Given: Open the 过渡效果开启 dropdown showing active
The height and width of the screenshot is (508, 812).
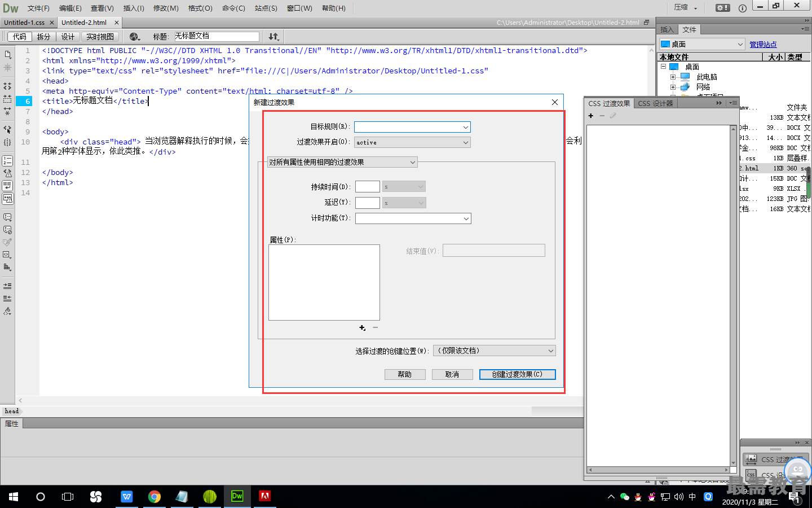Looking at the screenshot, I should coord(412,142).
